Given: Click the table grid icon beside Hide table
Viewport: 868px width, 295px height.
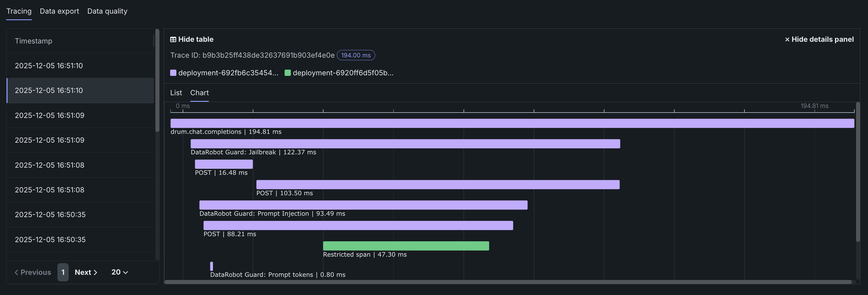Looking at the screenshot, I should point(173,40).
